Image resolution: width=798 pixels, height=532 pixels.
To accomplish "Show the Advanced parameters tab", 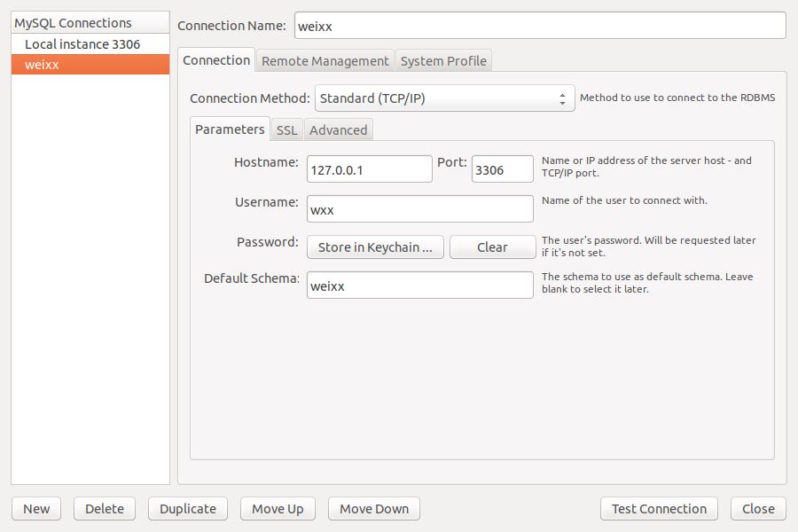I will click(338, 130).
